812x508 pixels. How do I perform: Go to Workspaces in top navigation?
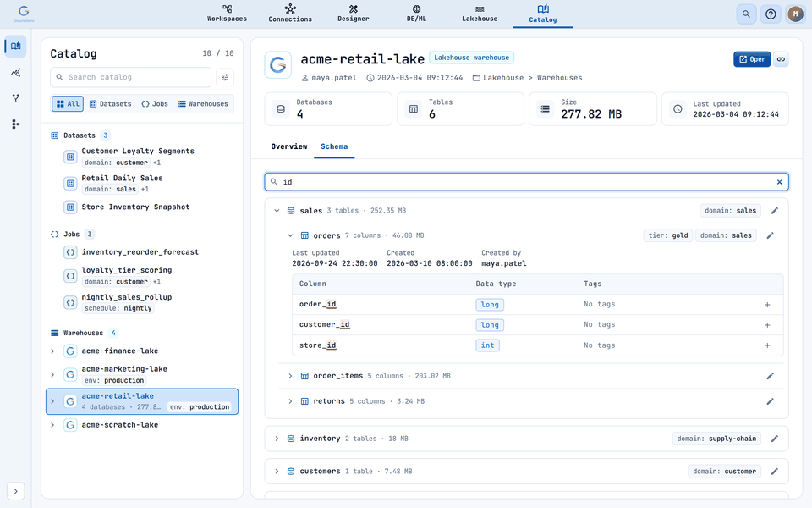click(x=227, y=14)
